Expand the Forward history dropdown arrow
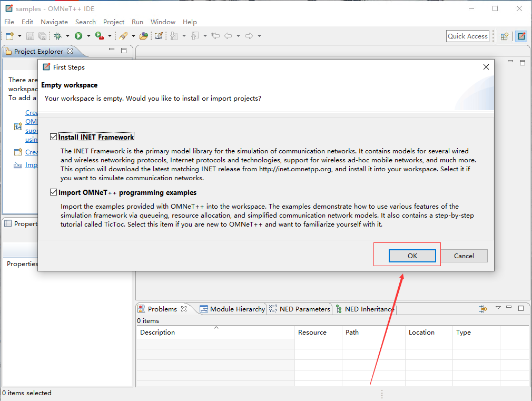This screenshot has height=401, width=532. (259, 36)
